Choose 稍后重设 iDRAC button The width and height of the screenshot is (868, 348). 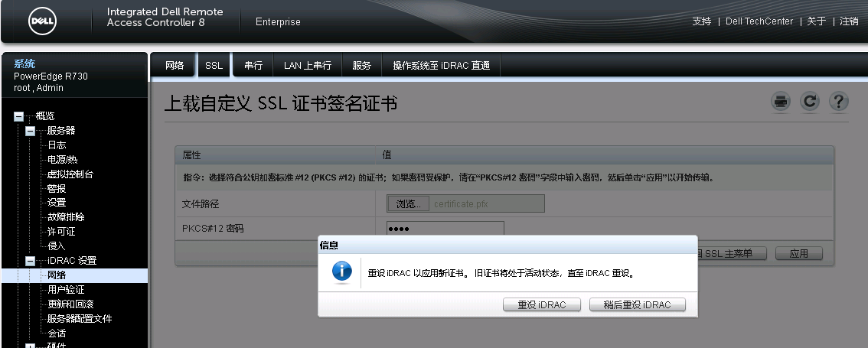point(637,305)
